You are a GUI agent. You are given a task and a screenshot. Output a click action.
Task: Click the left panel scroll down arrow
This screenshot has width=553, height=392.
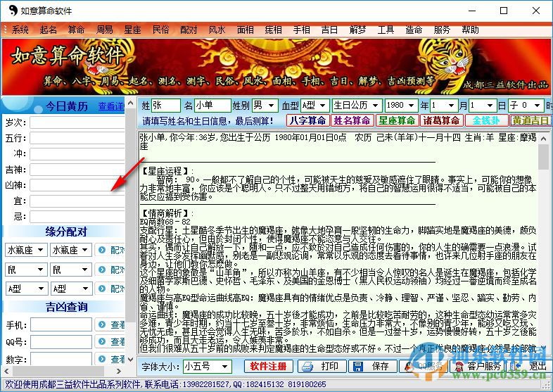[130, 360]
